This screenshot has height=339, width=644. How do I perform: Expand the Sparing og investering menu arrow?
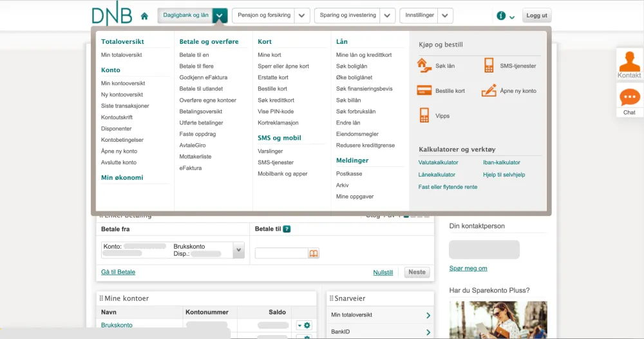387,15
